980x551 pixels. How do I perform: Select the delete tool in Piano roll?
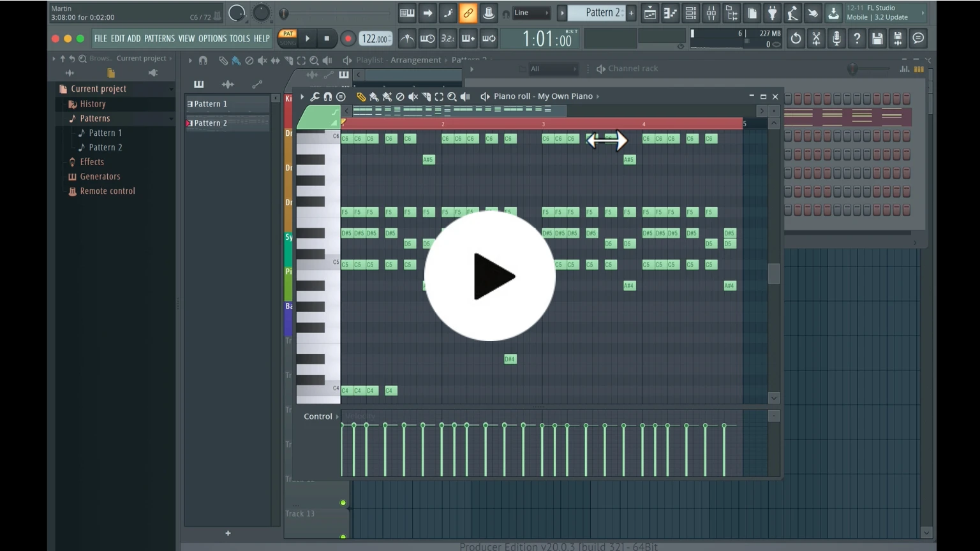pos(400,96)
